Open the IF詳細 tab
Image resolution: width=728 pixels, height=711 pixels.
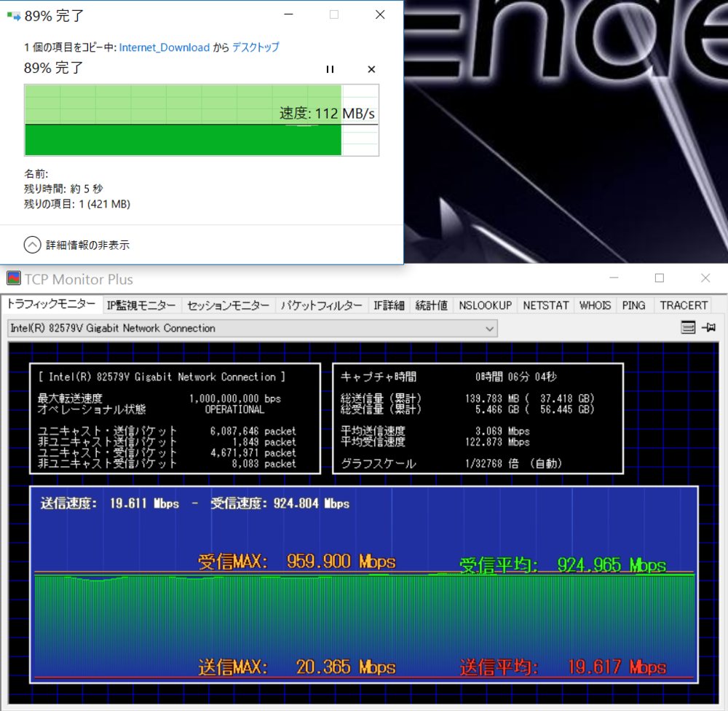coord(389,305)
